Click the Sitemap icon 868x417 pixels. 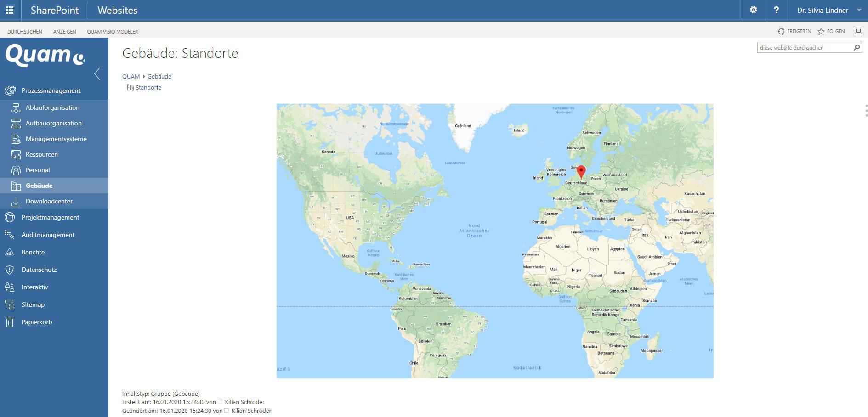pos(10,304)
